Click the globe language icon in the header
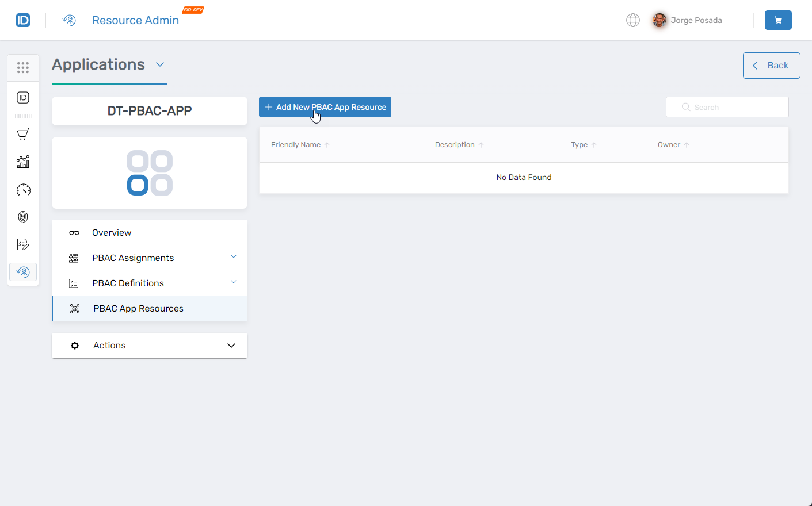 click(633, 20)
